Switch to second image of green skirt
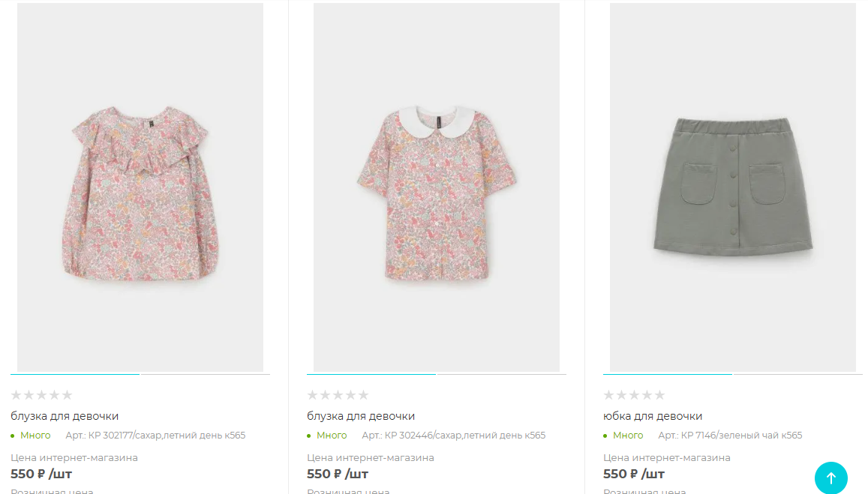The width and height of the screenshot is (868, 494). [797, 375]
